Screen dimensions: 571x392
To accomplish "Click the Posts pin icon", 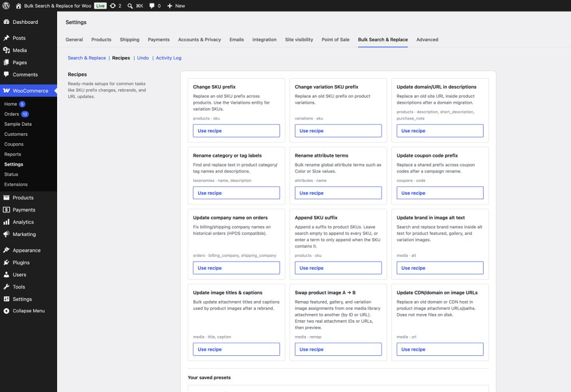I will (6, 38).
